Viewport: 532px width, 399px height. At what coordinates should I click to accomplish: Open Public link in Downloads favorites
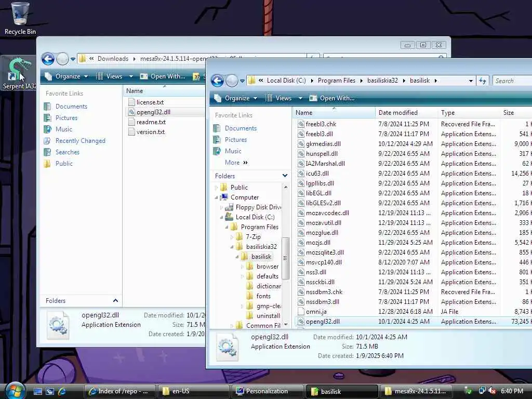[64, 164]
